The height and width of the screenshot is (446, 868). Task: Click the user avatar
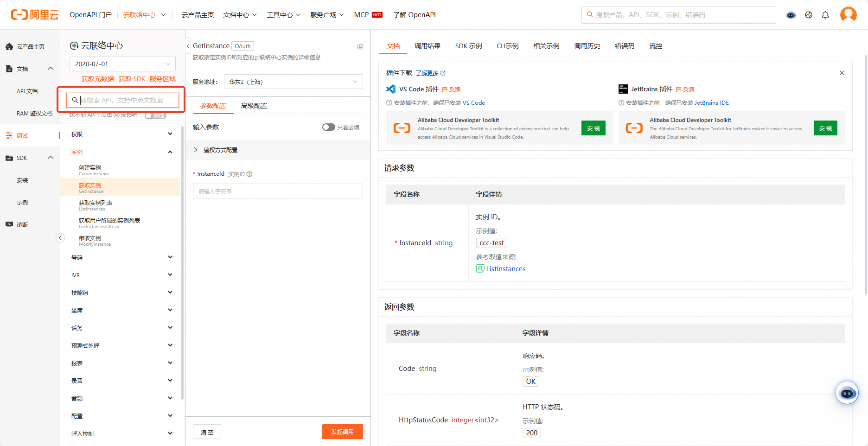pyautogui.click(x=849, y=15)
